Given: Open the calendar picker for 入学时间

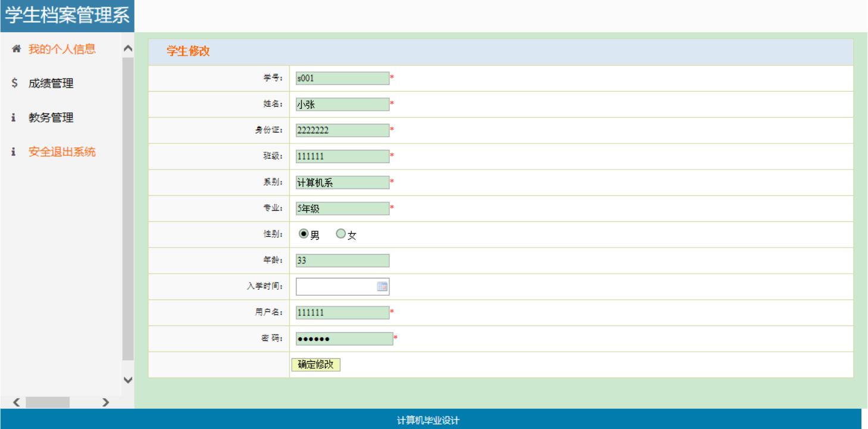Looking at the screenshot, I should coord(383,286).
